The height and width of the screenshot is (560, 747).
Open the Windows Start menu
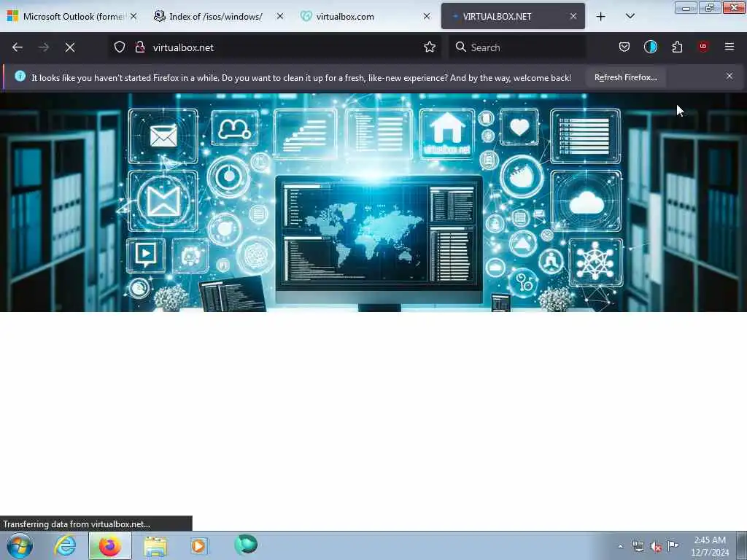click(x=20, y=545)
